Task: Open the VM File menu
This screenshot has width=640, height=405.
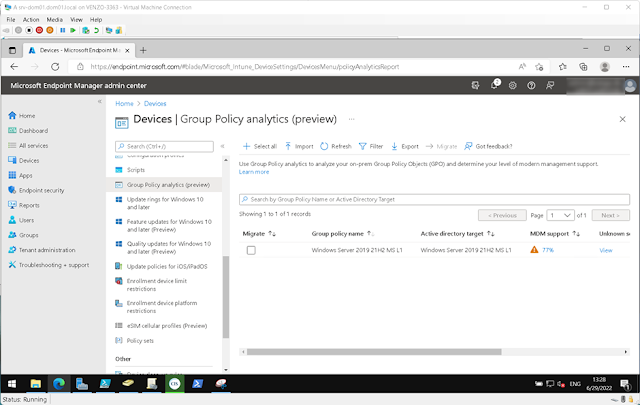Action: pos(11,20)
